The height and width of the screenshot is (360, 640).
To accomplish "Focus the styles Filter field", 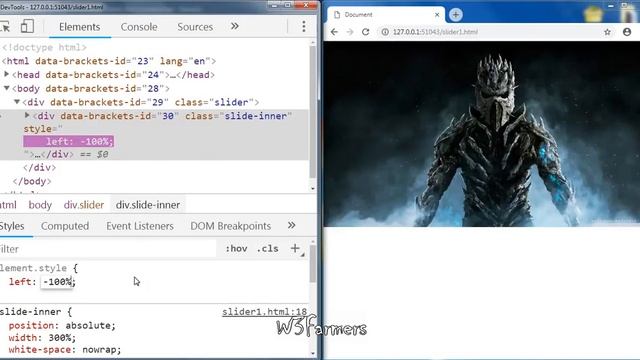I will 108,249.
